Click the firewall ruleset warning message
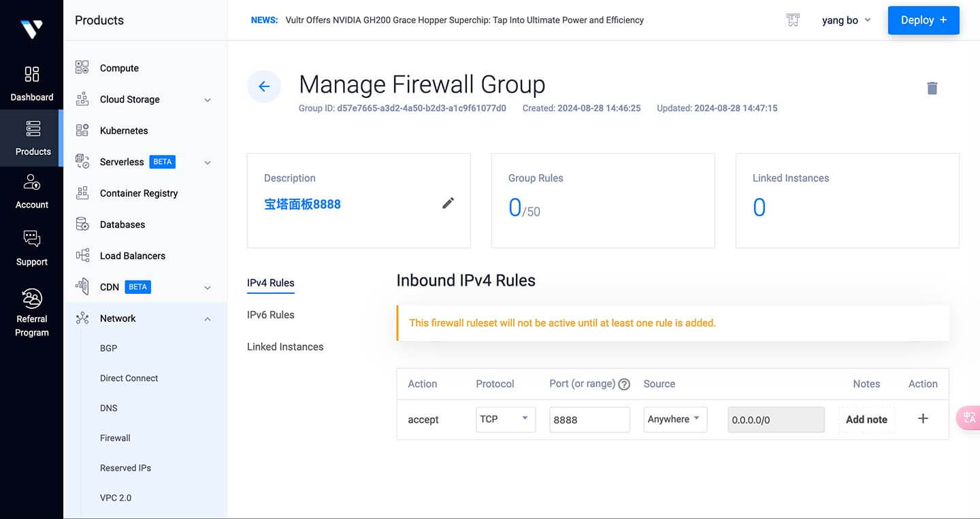Viewport: 980px width, 519px height. (562, 323)
